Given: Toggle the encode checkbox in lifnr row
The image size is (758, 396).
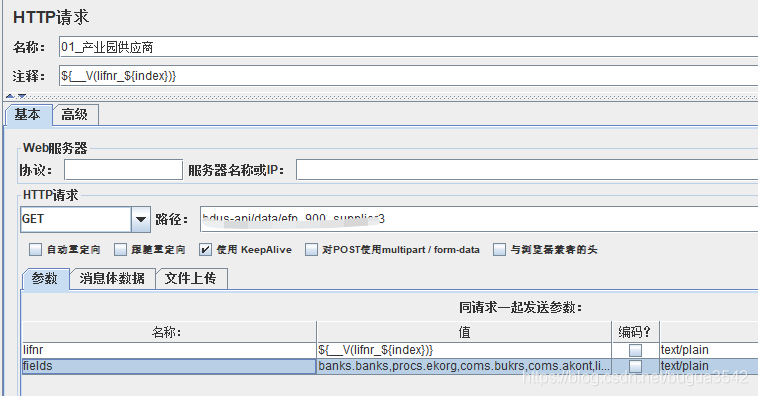Looking at the screenshot, I should click(635, 350).
